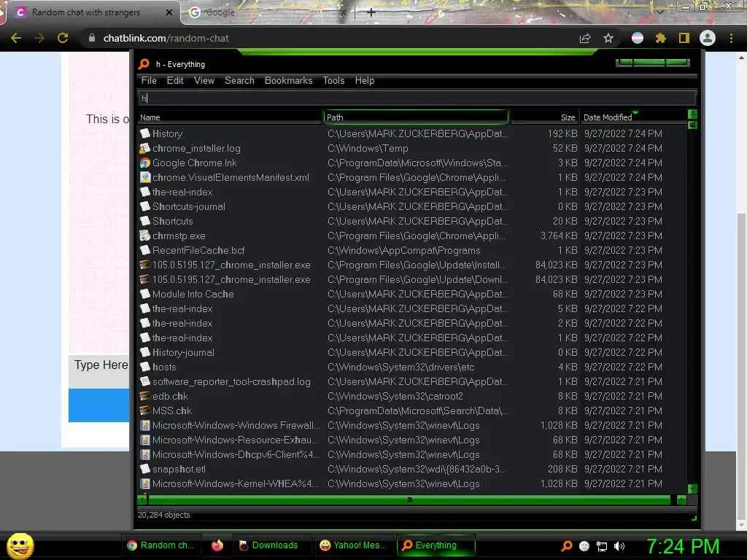This screenshot has width=747, height=560.
Task: Sort results by Date Modified column header
Action: point(633,117)
